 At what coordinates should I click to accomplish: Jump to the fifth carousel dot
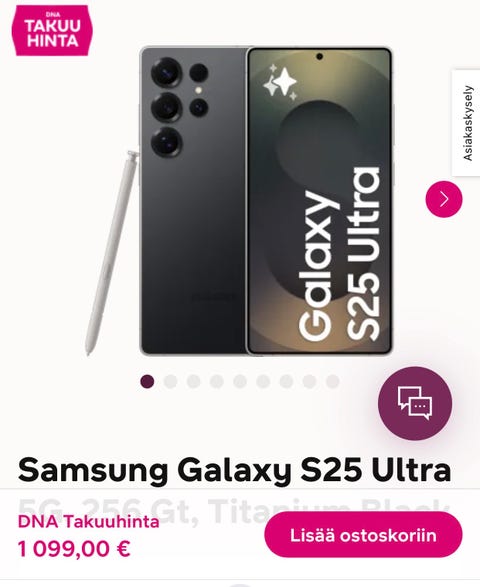click(240, 381)
